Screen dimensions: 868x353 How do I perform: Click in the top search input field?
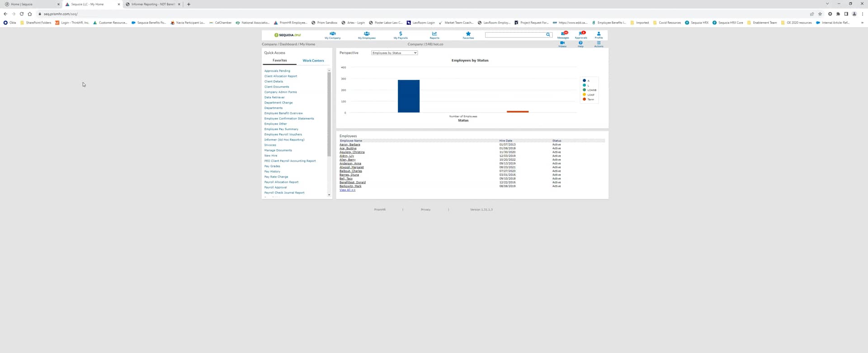click(x=515, y=35)
